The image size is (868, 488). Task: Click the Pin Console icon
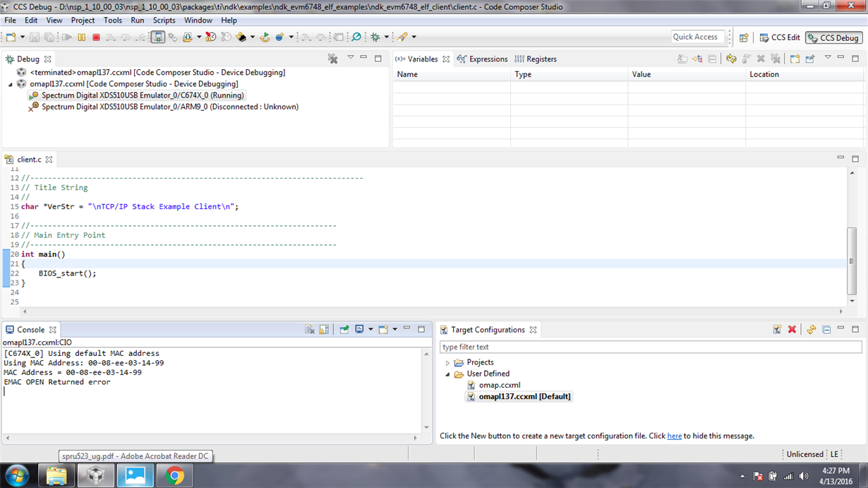tap(344, 329)
